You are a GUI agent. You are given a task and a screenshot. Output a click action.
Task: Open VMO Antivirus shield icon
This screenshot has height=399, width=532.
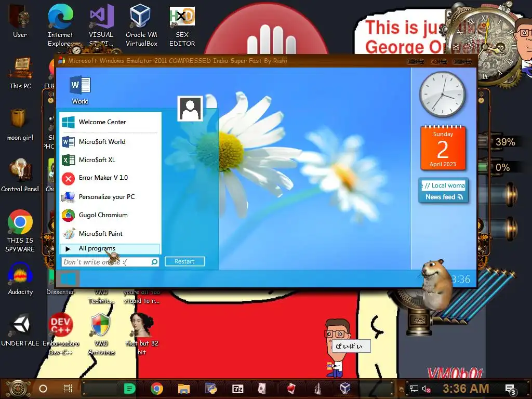101,334
